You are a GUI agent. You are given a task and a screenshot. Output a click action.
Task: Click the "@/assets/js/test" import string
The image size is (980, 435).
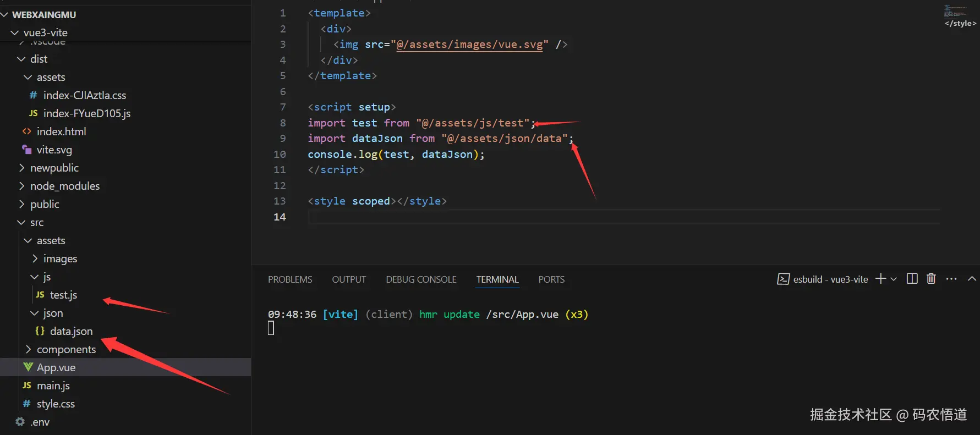point(472,123)
